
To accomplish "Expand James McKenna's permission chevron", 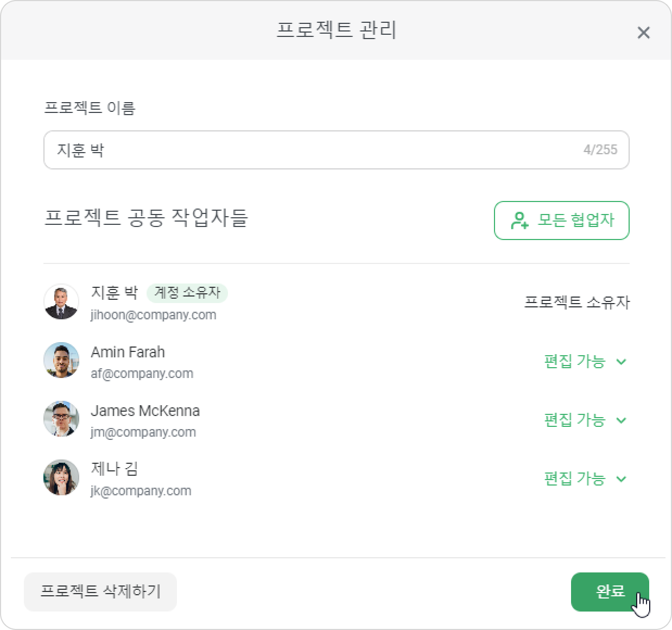I will pyautogui.click(x=622, y=420).
